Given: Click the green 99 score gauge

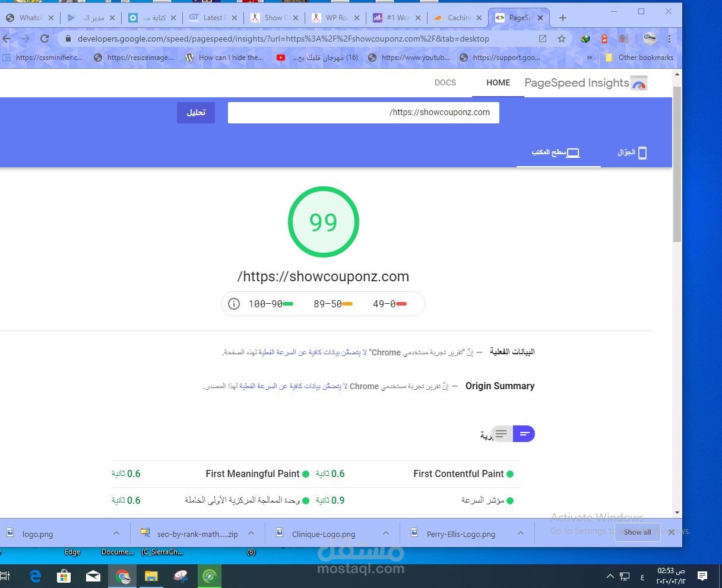Looking at the screenshot, I should [x=324, y=222].
